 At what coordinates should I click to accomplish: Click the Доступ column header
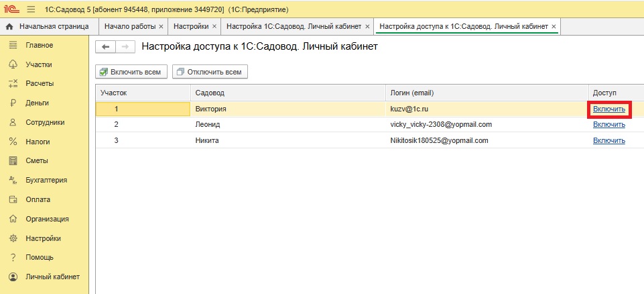[x=616, y=93]
